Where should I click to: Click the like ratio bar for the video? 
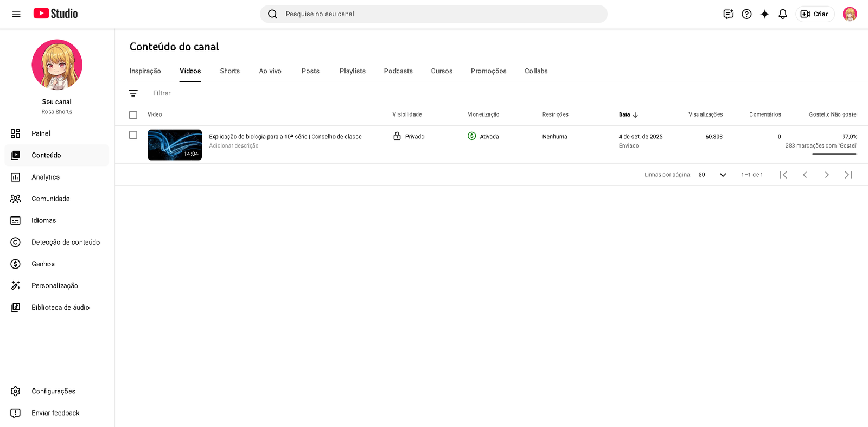tap(834, 154)
